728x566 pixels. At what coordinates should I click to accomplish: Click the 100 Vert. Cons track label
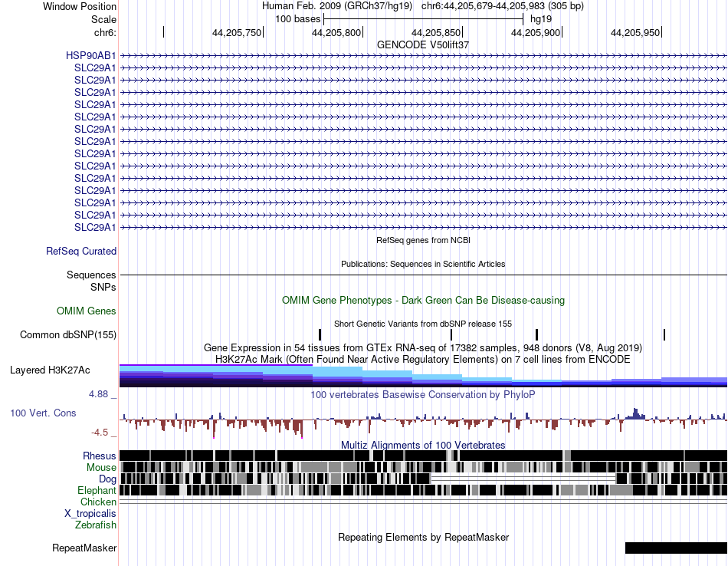(43, 413)
